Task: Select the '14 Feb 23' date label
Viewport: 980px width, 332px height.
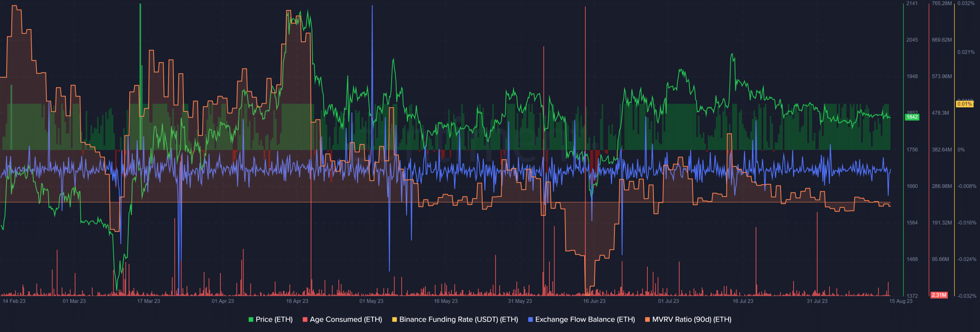Action: pyautogui.click(x=14, y=301)
